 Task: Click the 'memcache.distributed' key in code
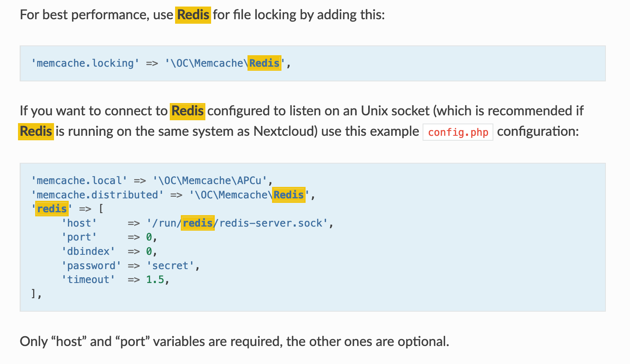pyautogui.click(x=97, y=195)
